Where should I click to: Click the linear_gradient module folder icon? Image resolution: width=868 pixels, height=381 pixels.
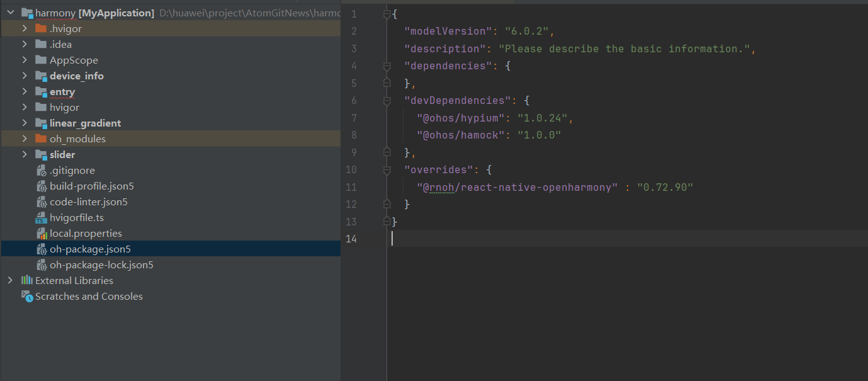coord(41,123)
